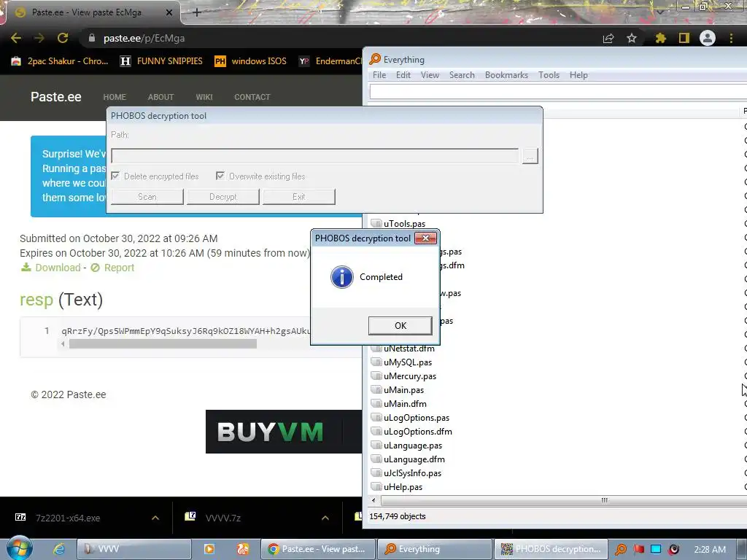
Task: Click the Everything search box
Action: click(558, 91)
